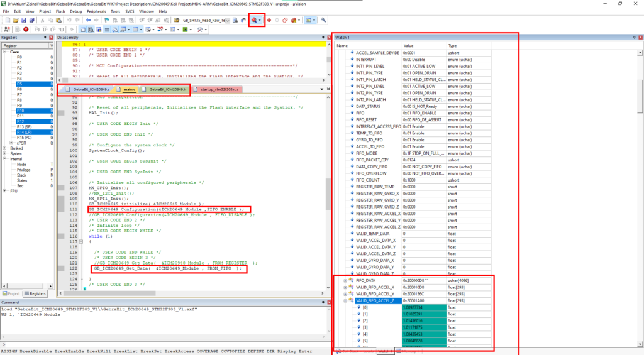
Task: Click the RST reset CPU icon
Action: (x=7, y=30)
